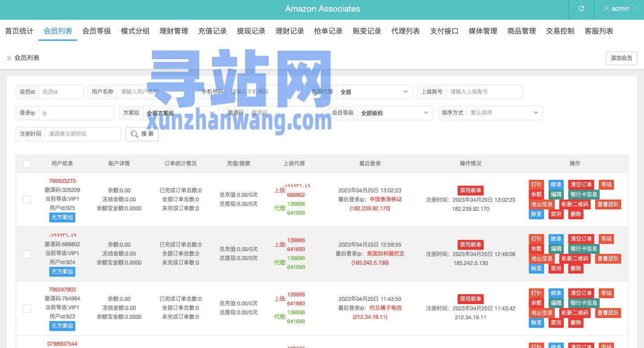Click 余额 for user id 925
The height and width of the screenshot is (348, 644).
tap(536, 195)
